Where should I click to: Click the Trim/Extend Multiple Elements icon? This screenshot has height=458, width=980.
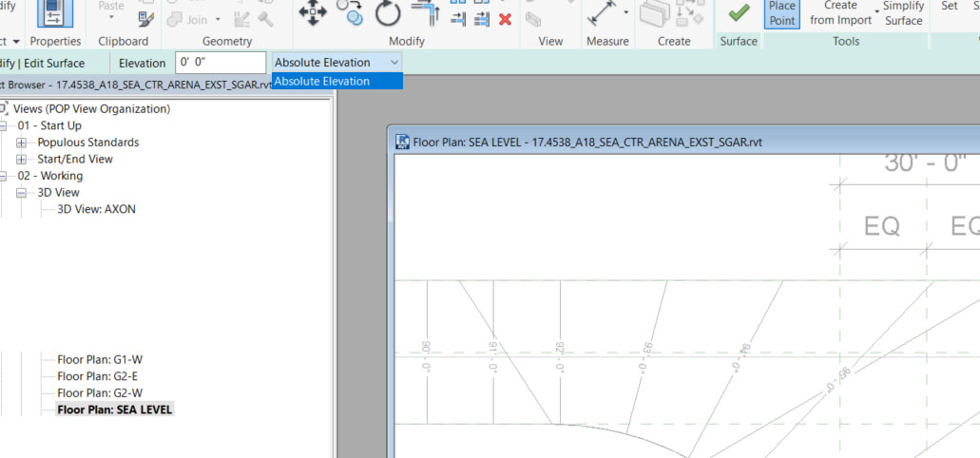pyautogui.click(x=482, y=19)
